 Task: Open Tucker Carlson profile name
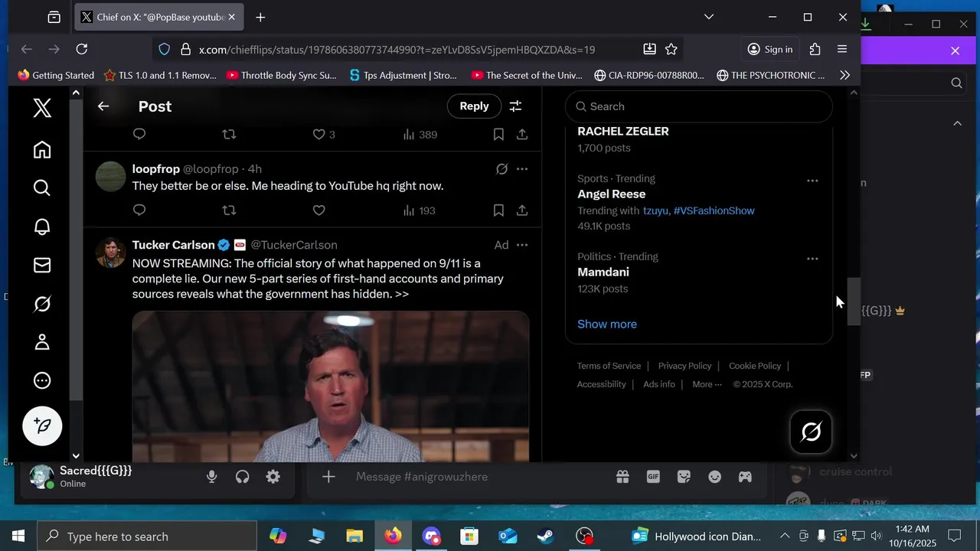tap(173, 245)
